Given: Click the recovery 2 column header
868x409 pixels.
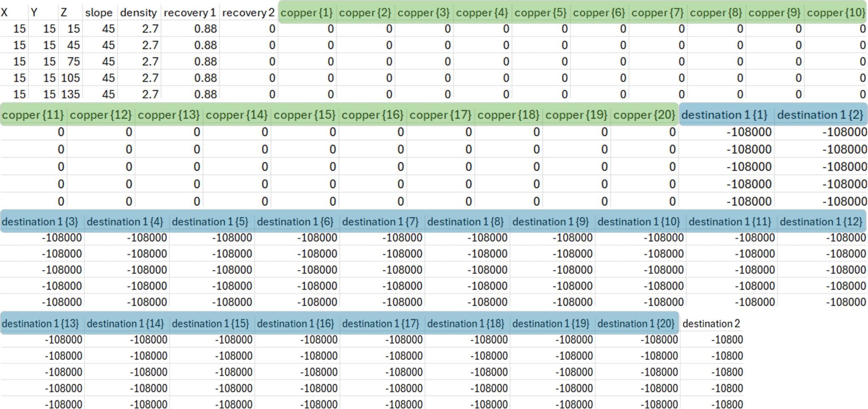Looking at the screenshot, I should coord(248,13).
